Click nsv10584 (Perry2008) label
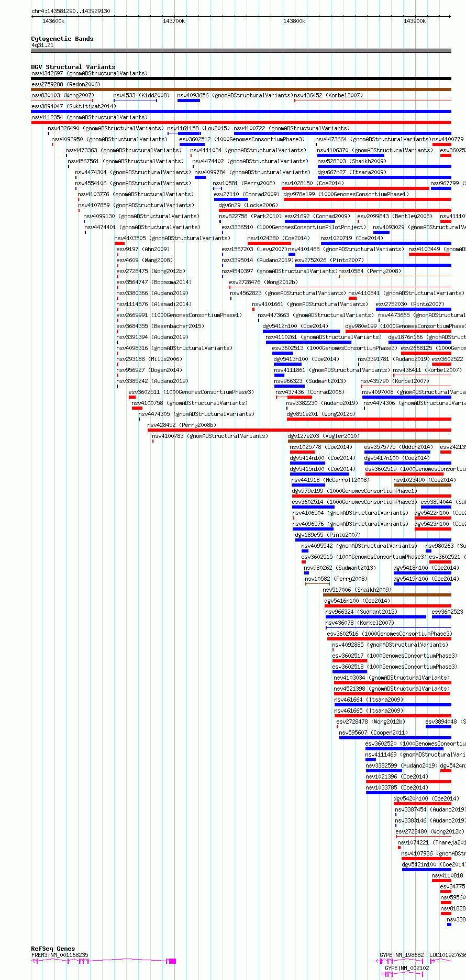The height and width of the screenshot is (980, 466). coord(370,271)
